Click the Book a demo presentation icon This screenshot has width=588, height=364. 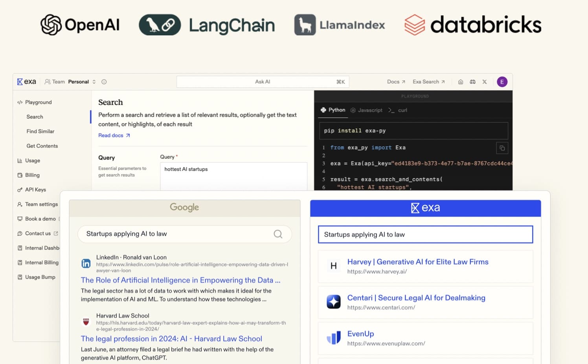20,219
